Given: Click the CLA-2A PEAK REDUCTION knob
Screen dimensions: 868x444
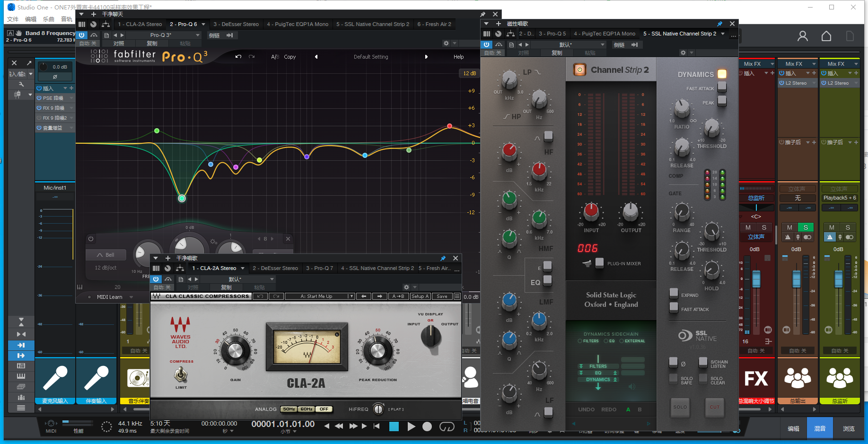Looking at the screenshot, I should (x=377, y=350).
